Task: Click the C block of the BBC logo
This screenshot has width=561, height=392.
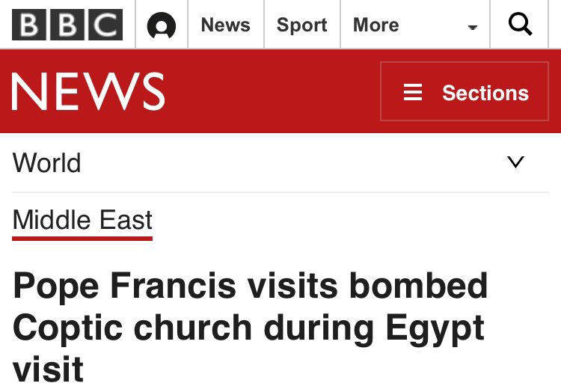Action: point(105,25)
